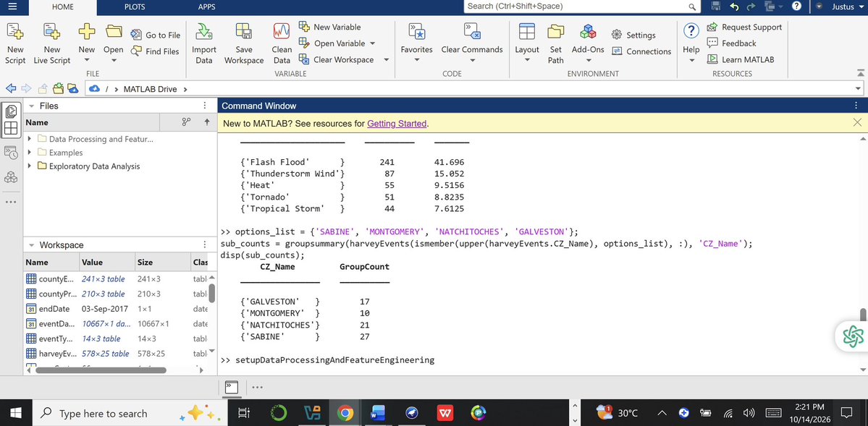Viewport: 868px width, 426px height.
Task: Click the Connections button
Action: (x=641, y=51)
